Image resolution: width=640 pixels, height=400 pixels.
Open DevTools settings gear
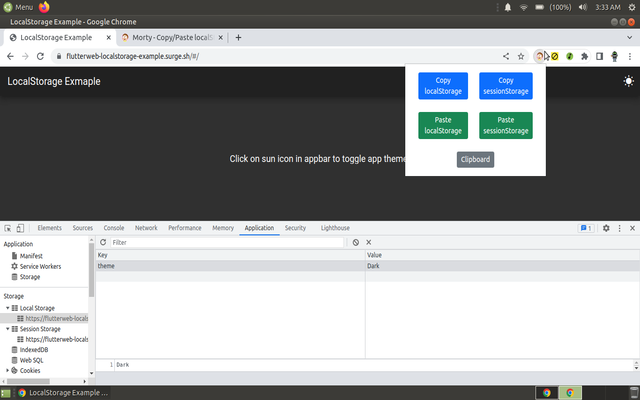(606, 228)
